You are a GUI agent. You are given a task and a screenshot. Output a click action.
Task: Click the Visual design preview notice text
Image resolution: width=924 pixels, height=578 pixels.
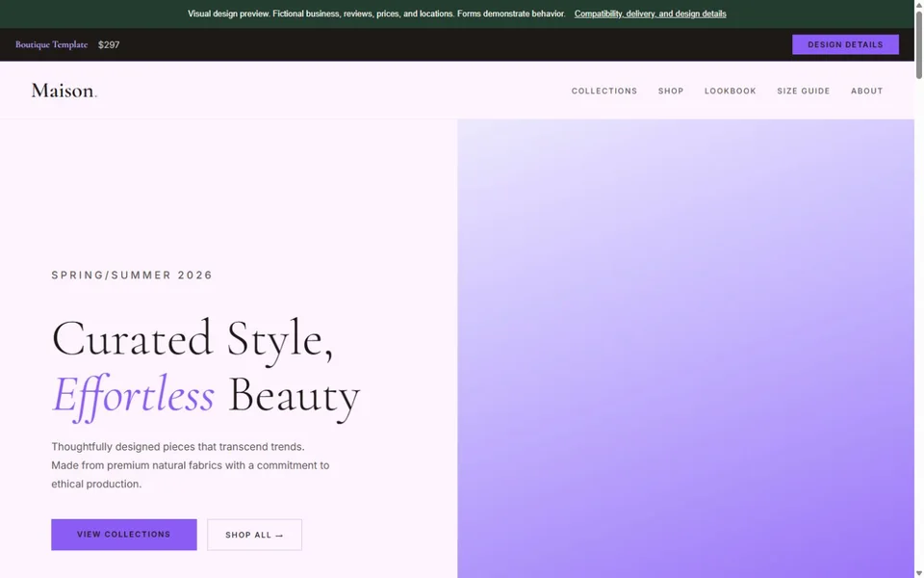(x=376, y=13)
